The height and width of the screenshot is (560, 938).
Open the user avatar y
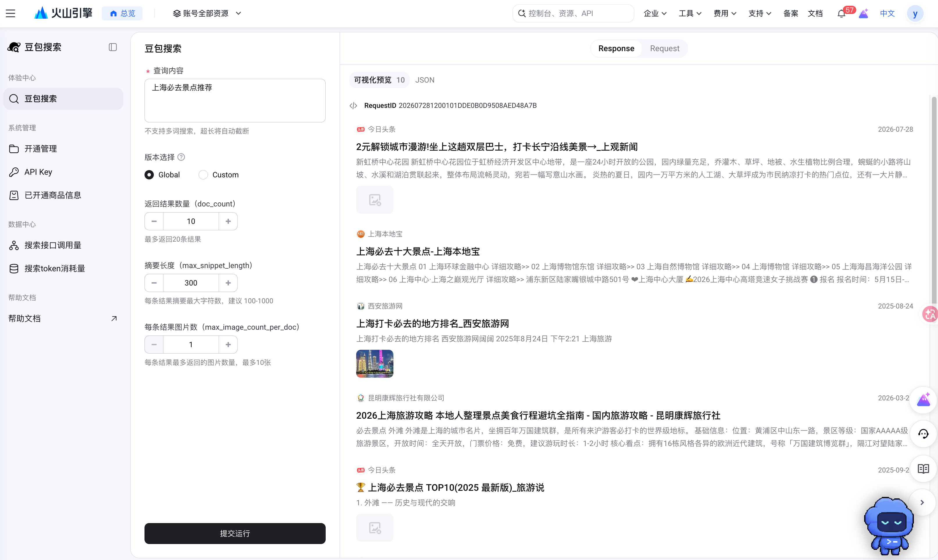click(915, 14)
